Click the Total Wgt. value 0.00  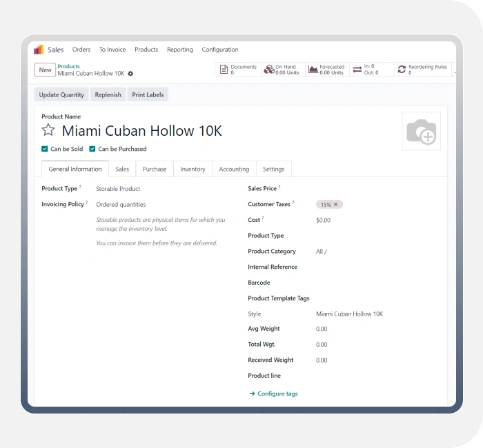[322, 345]
